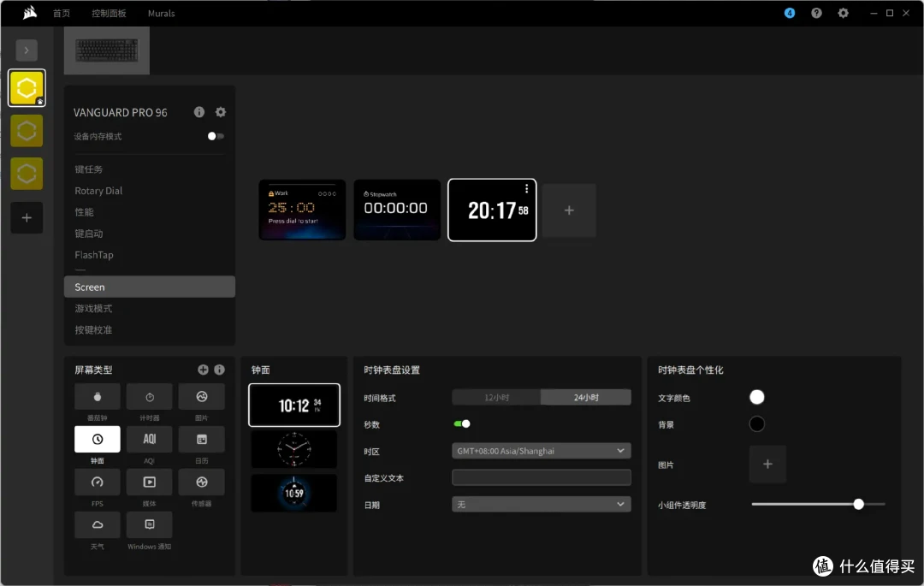The width and height of the screenshot is (924, 586).
Task: Select the 钟面 clock face screen type icon
Action: (98, 440)
